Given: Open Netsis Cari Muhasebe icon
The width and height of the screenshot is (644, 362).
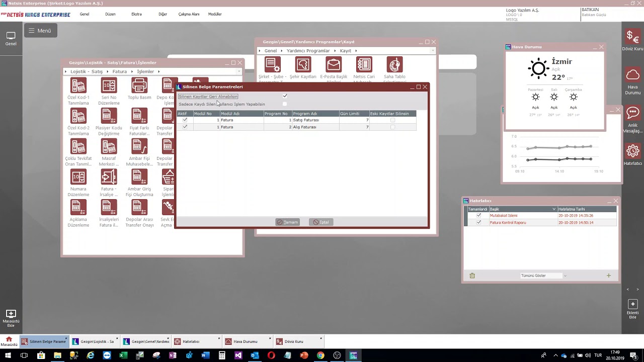Looking at the screenshot, I should [364, 64].
